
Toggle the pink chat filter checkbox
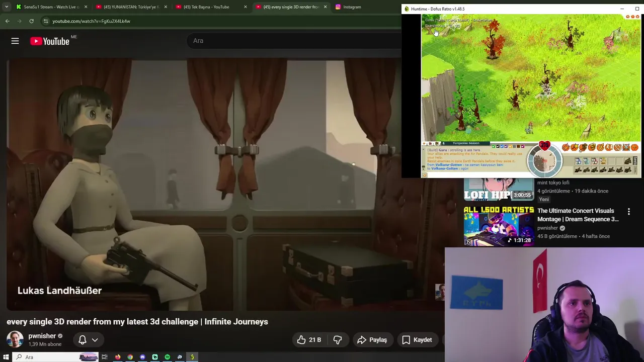point(523,146)
